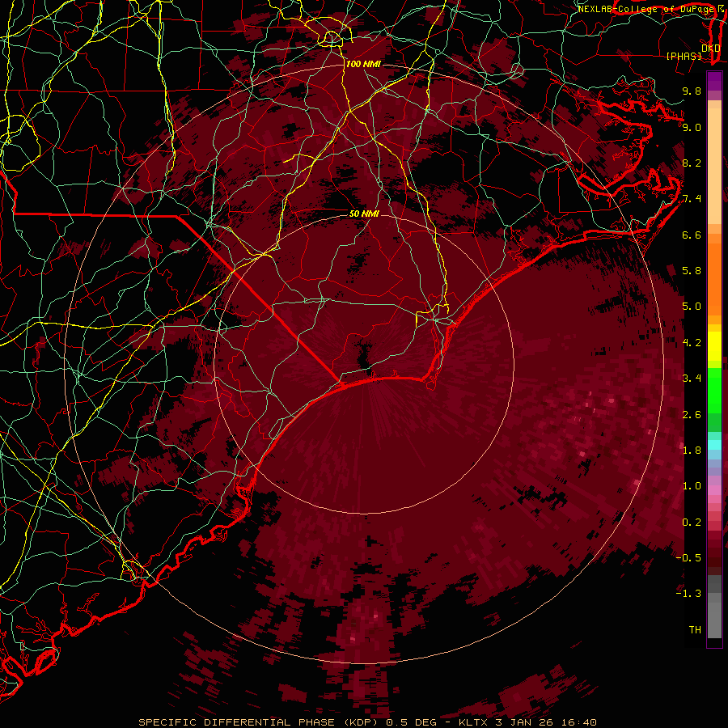
Task: Click the 5.8 value on the color scale
Action: (x=692, y=271)
